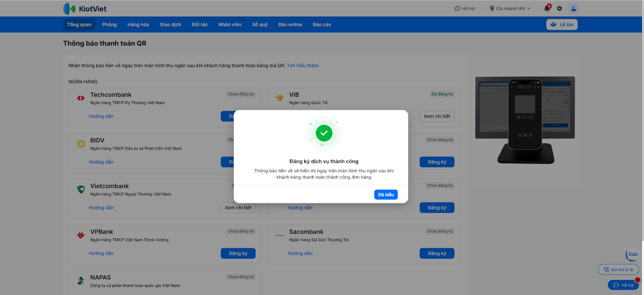
Task: Click the Sacombank logo icon
Action: (x=280, y=235)
